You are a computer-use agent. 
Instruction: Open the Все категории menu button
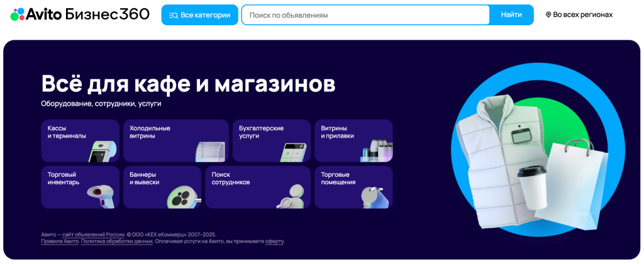199,15
